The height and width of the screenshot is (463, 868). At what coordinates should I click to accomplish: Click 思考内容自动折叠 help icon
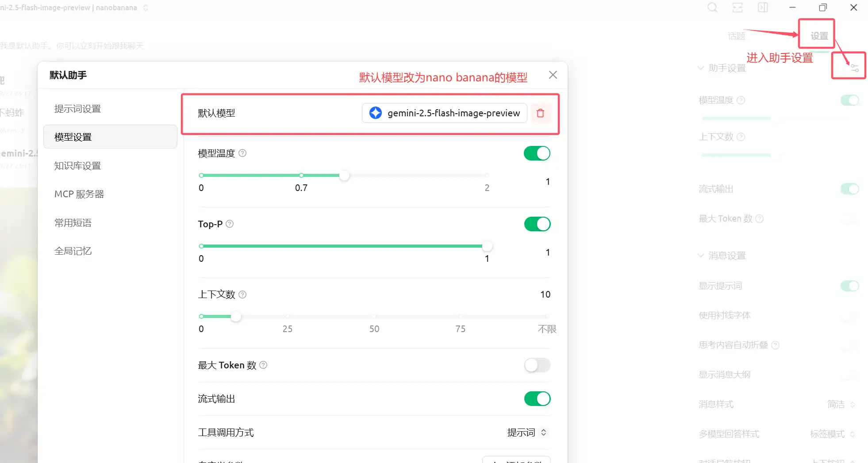pos(775,345)
